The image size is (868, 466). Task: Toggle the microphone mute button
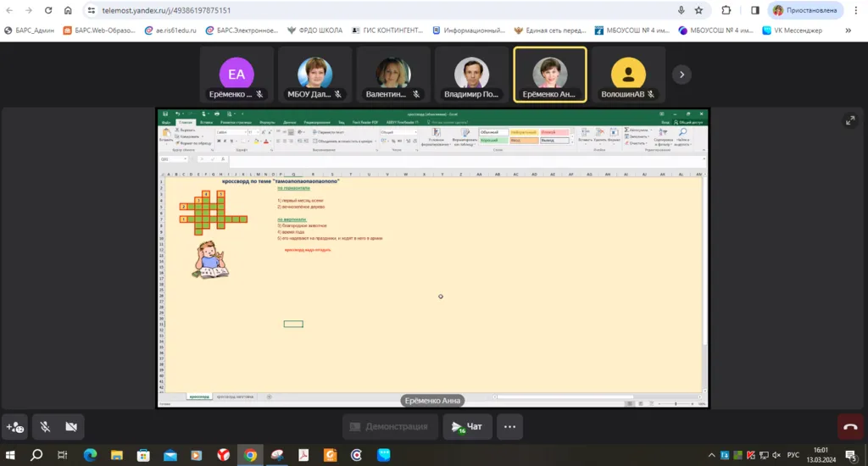pyautogui.click(x=45, y=427)
